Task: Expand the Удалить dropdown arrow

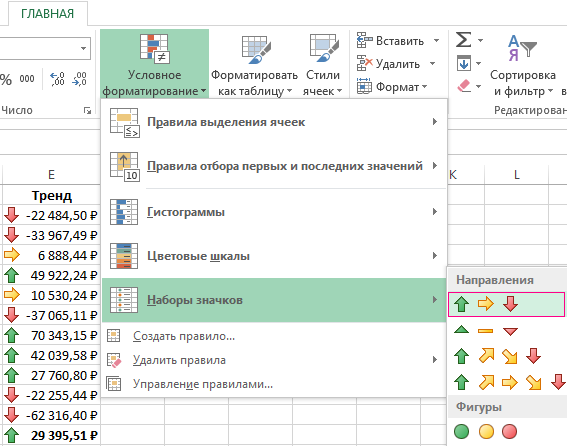Action: click(x=432, y=64)
